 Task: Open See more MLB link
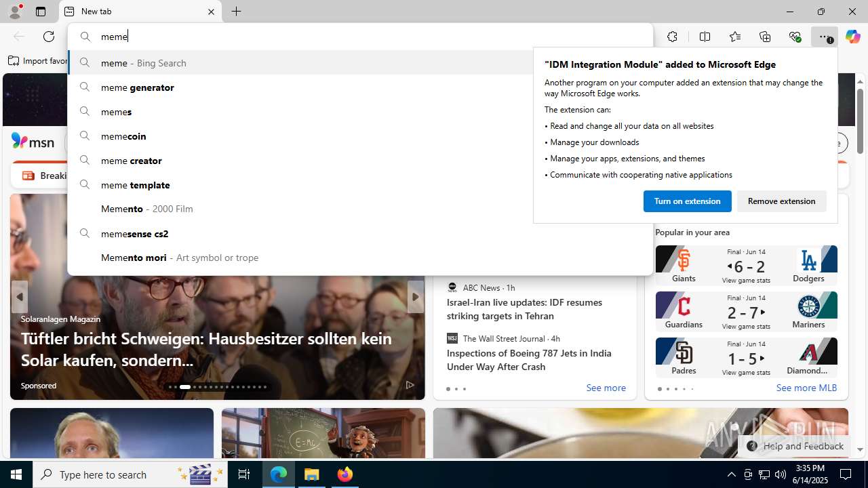click(806, 388)
